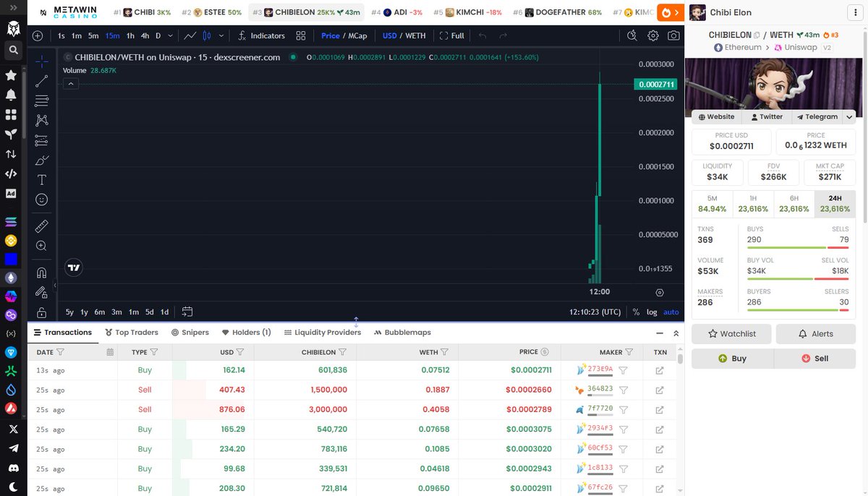Image resolution: width=868 pixels, height=496 pixels.
Task: Select the 5M stats period tab
Action: [712, 203]
